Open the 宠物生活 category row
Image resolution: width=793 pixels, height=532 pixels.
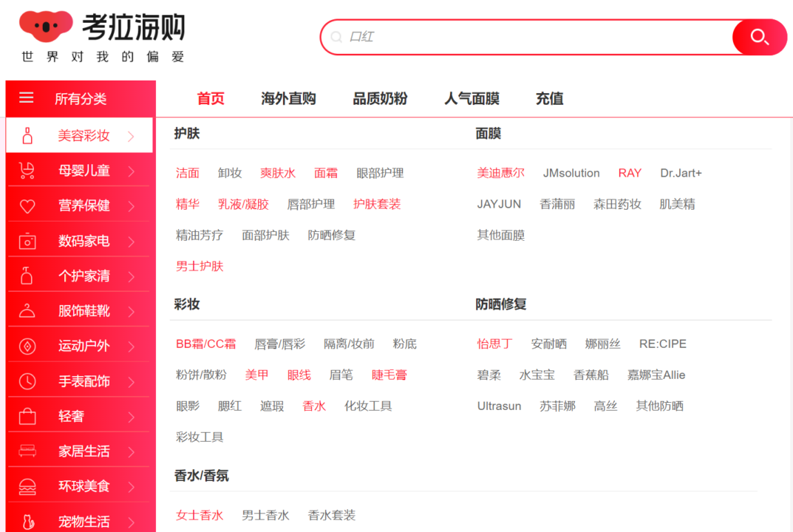(79, 521)
